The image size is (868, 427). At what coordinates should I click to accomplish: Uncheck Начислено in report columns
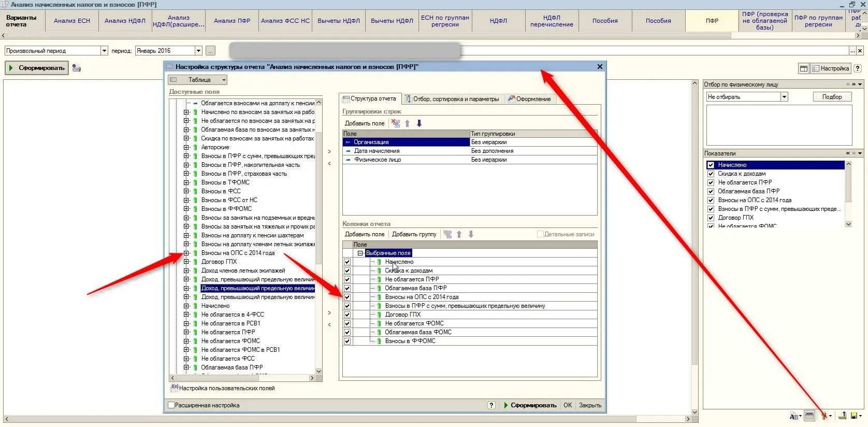click(x=347, y=262)
